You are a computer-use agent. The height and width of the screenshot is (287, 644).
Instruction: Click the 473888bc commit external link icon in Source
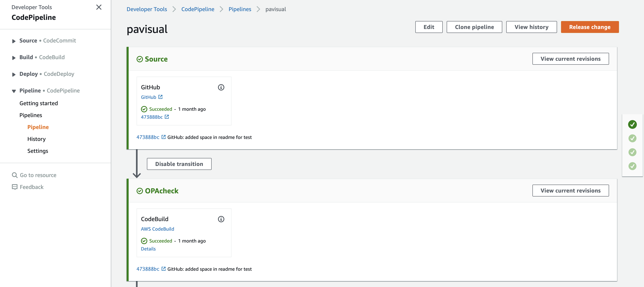tap(166, 117)
